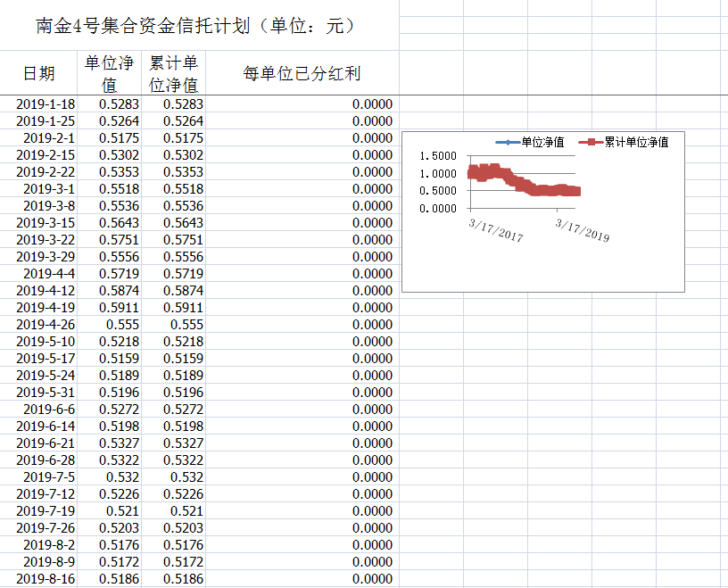
Task: Click 单位净值 cell in the 2019-3-1 row
Action: coord(109,188)
